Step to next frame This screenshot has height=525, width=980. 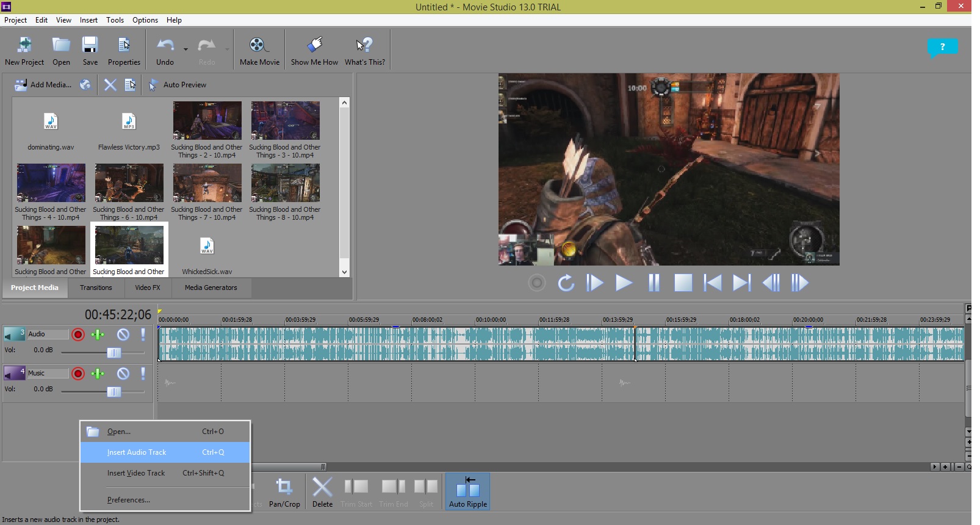tap(800, 283)
